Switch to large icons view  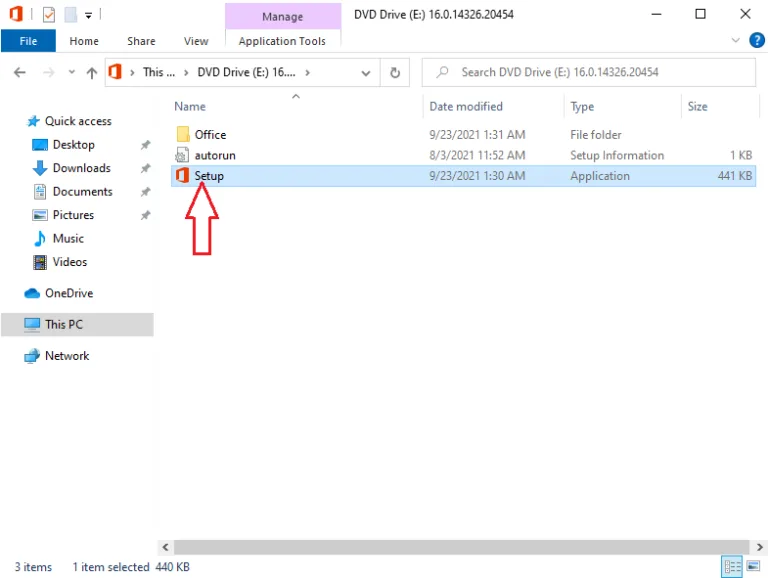(x=751, y=567)
